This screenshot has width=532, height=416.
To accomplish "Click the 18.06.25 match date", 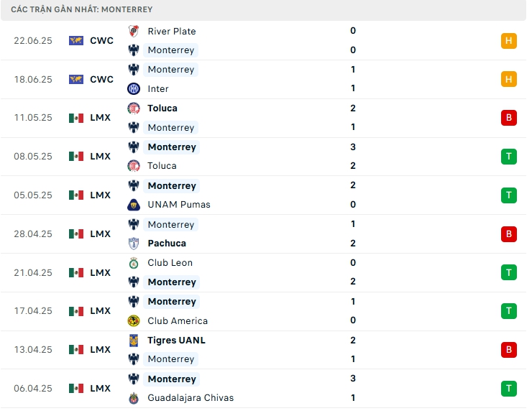I will (x=33, y=80).
